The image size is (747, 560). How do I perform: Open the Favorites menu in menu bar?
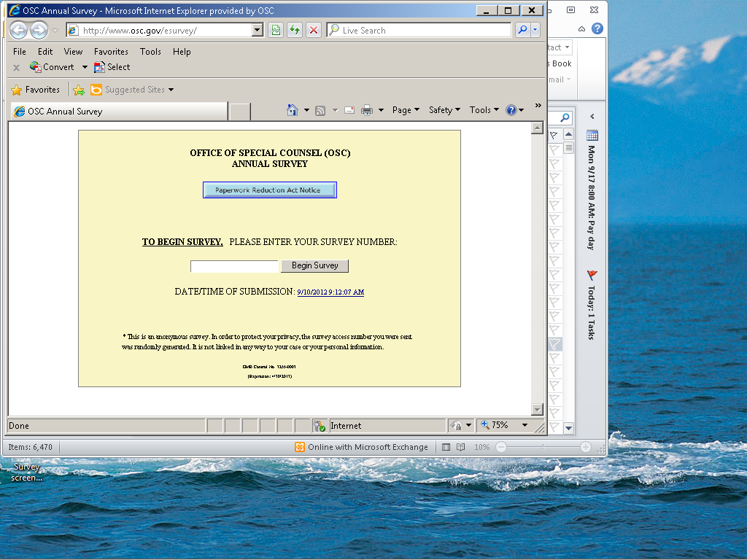click(x=111, y=52)
